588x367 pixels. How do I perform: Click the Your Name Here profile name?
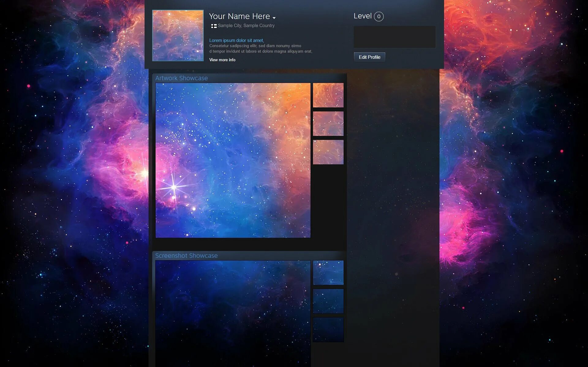[x=239, y=16]
